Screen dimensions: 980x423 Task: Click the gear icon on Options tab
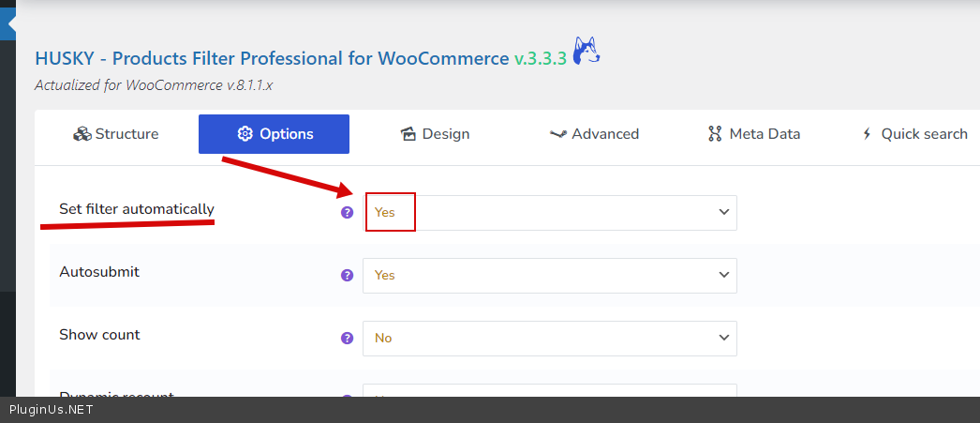coord(245,134)
